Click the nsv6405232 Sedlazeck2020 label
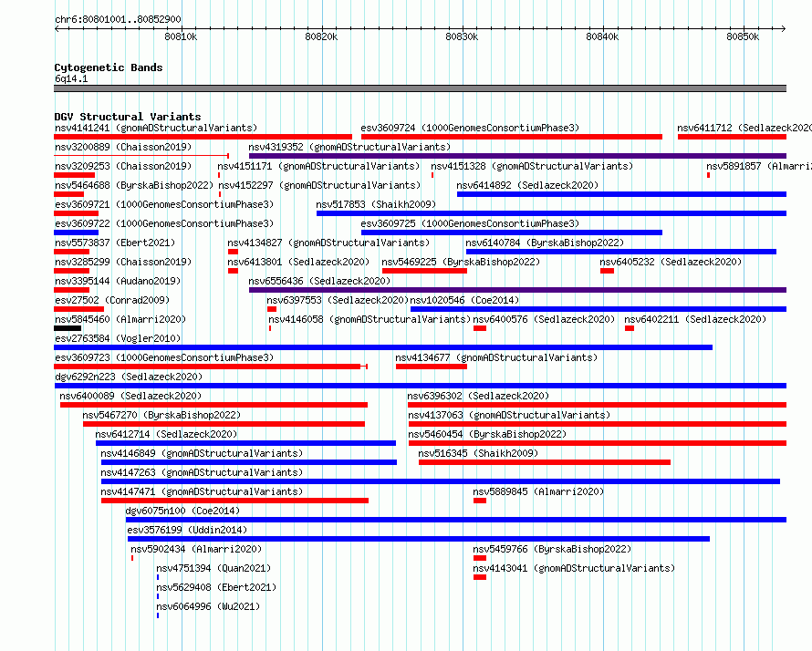812x651 pixels. [x=671, y=262]
